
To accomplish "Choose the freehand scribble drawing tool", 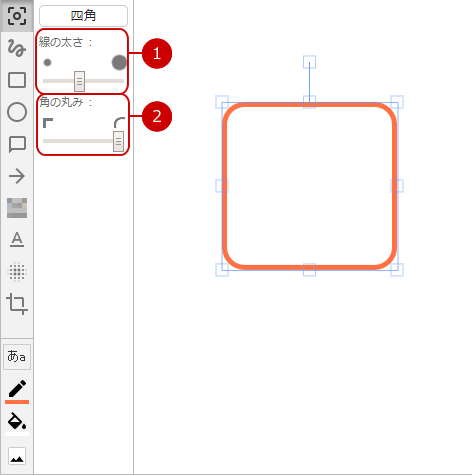I will click(17, 48).
